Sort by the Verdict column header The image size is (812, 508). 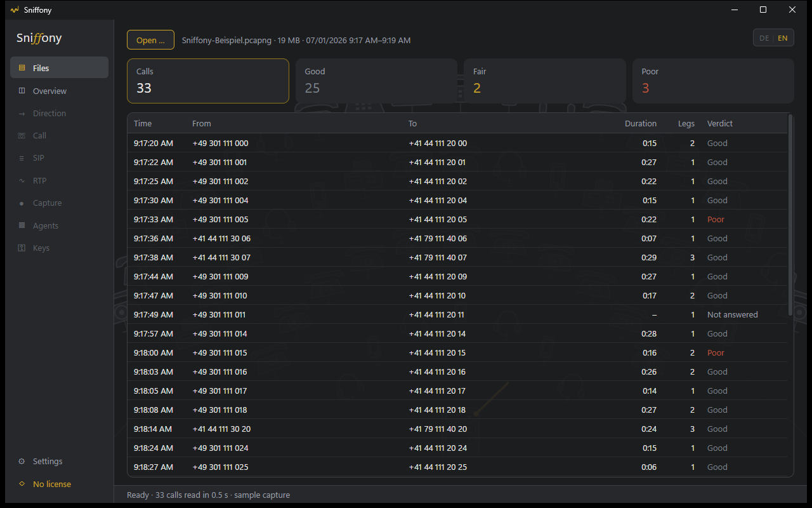pos(720,124)
